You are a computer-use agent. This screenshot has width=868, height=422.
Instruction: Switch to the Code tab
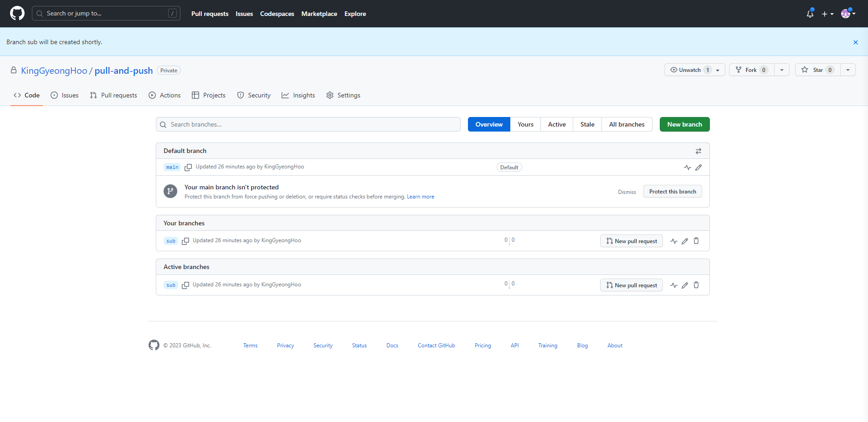pyautogui.click(x=26, y=95)
